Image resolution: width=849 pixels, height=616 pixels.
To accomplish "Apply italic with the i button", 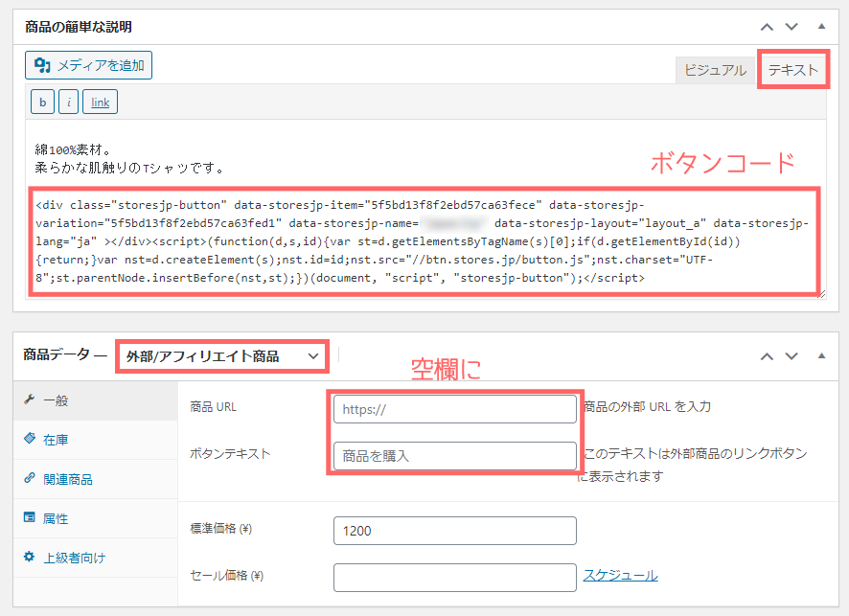I will pyautogui.click(x=69, y=102).
